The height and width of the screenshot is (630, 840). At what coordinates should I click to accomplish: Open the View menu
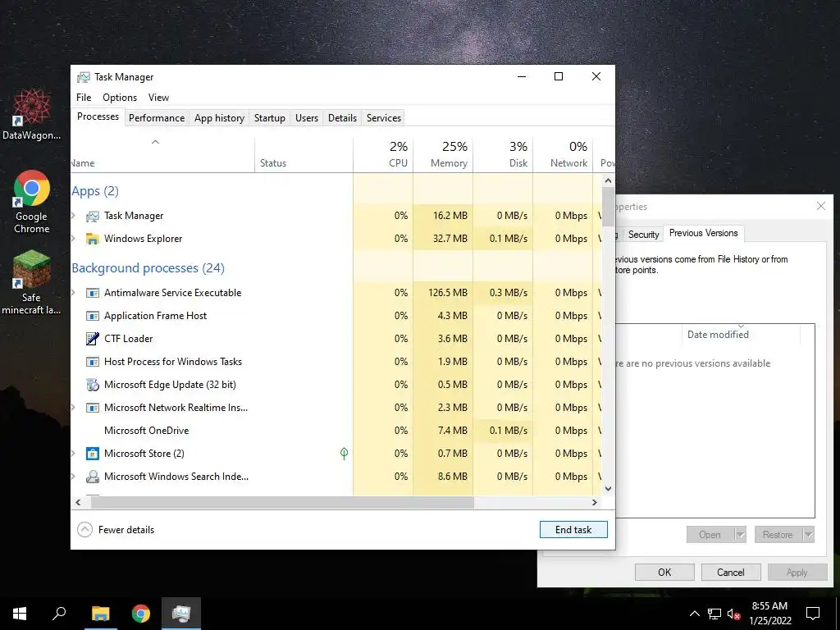coord(158,98)
